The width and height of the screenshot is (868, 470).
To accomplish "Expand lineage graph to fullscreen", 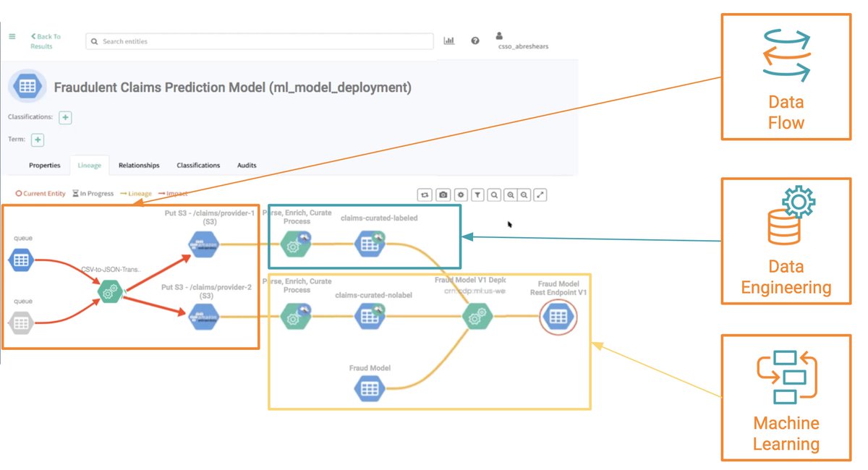I will click(x=540, y=195).
